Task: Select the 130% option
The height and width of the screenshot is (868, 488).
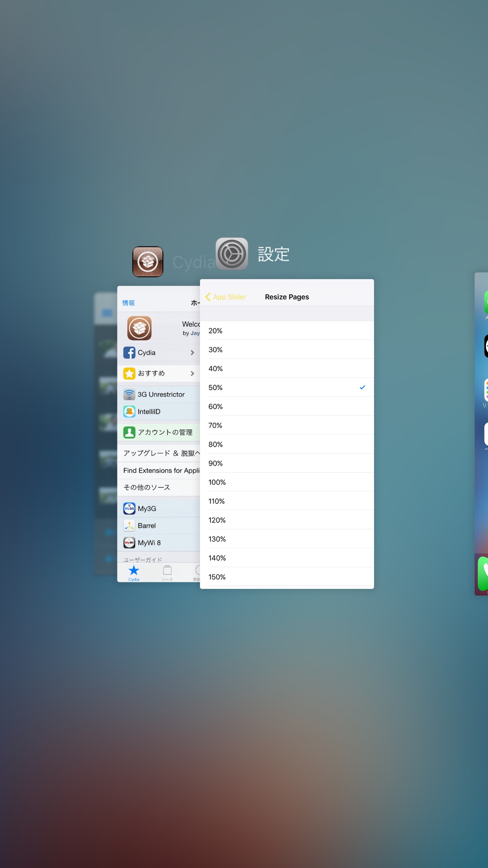Action: click(287, 539)
